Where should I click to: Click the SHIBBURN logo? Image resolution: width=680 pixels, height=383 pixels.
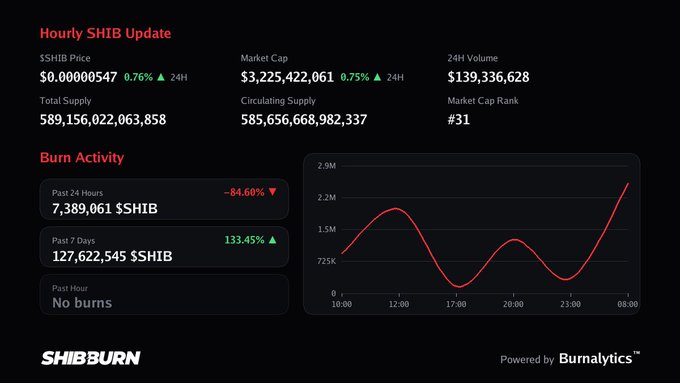(91, 358)
